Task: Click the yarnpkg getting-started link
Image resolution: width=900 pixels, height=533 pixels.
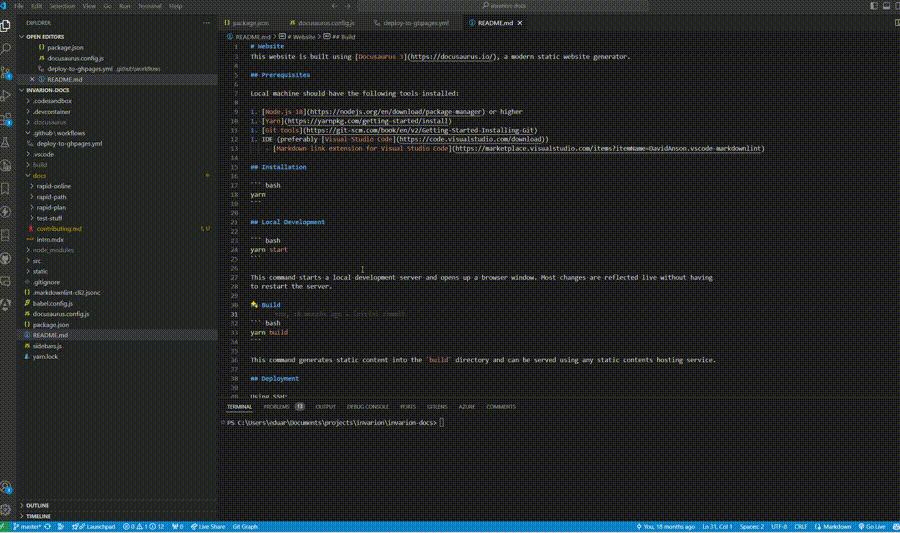Action: (x=367, y=121)
